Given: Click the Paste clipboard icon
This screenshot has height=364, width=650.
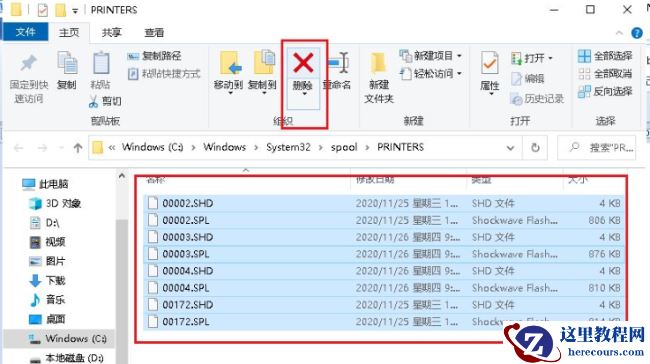Looking at the screenshot, I should [101, 63].
